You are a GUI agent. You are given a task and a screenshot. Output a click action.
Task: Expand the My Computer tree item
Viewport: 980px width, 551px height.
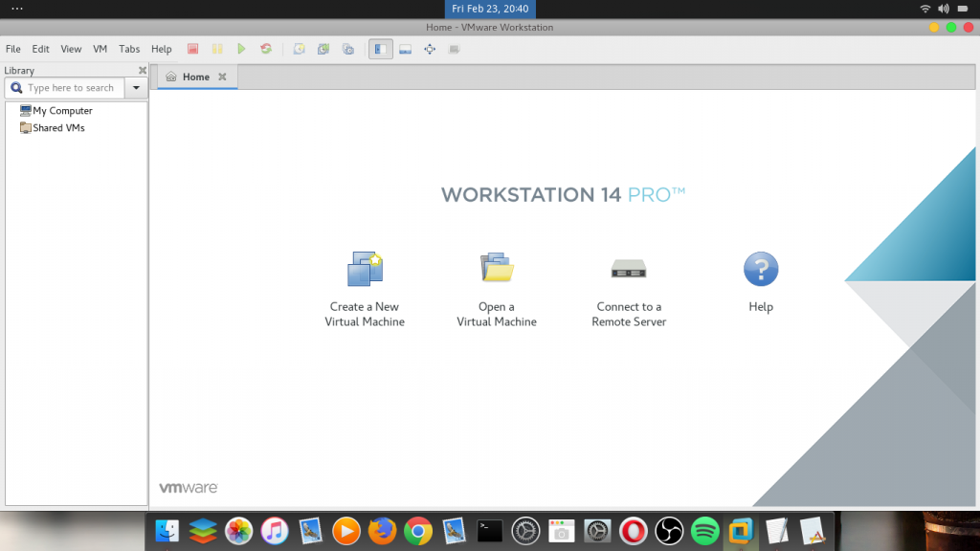coord(59,110)
